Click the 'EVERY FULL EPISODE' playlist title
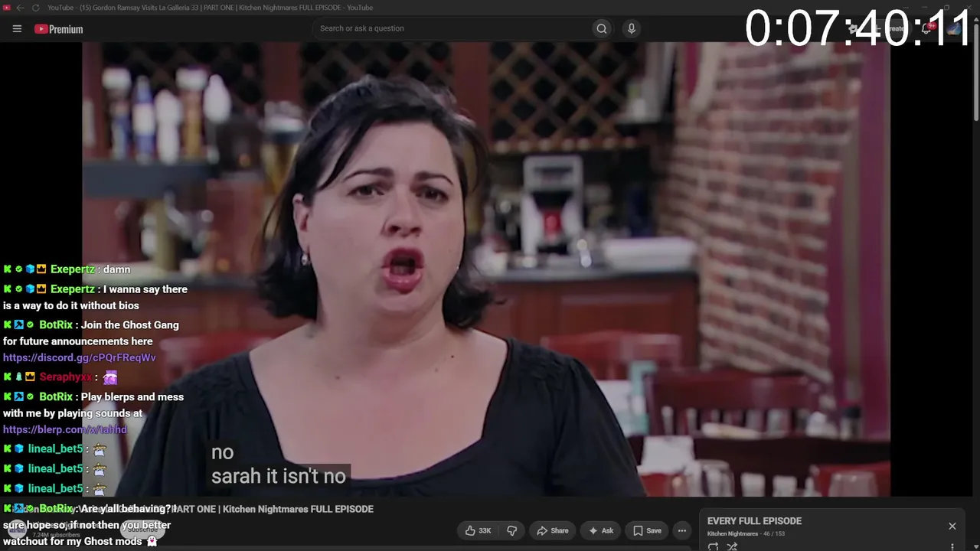This screenshot has width=980, height=551. tap(754, 521)
